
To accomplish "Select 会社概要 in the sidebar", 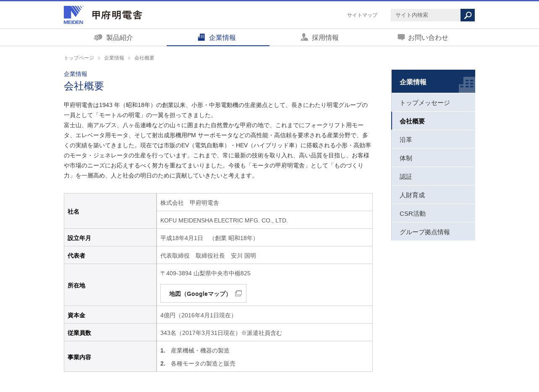I will point(433,121).
